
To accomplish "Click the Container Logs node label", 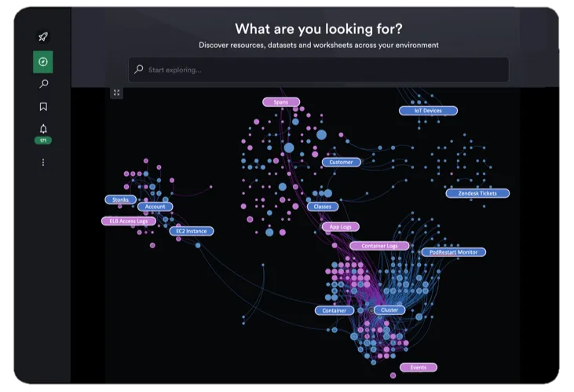I will click(x=379, y=246).
